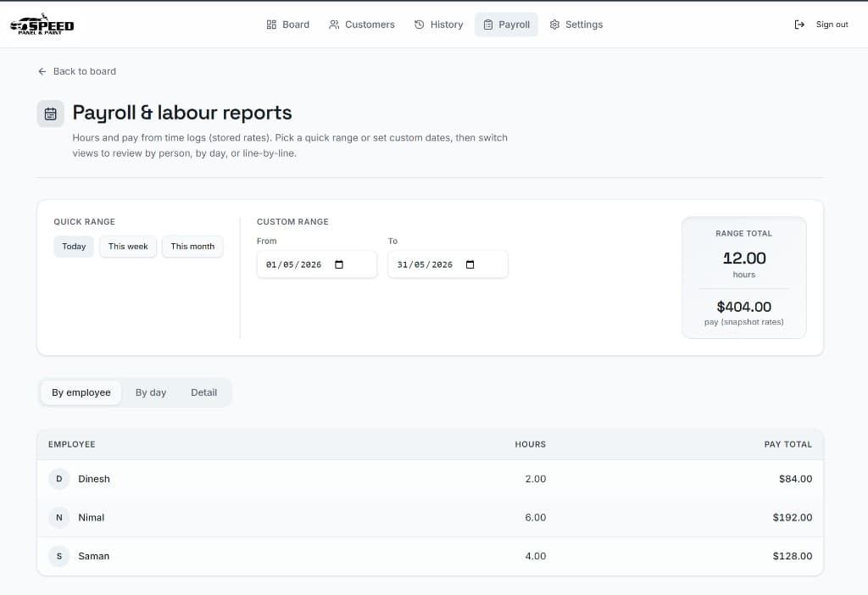Viewport: 868px width, 595px height.
Task: Click Dinesh's pay total $84.00
Action: [795, 479]
